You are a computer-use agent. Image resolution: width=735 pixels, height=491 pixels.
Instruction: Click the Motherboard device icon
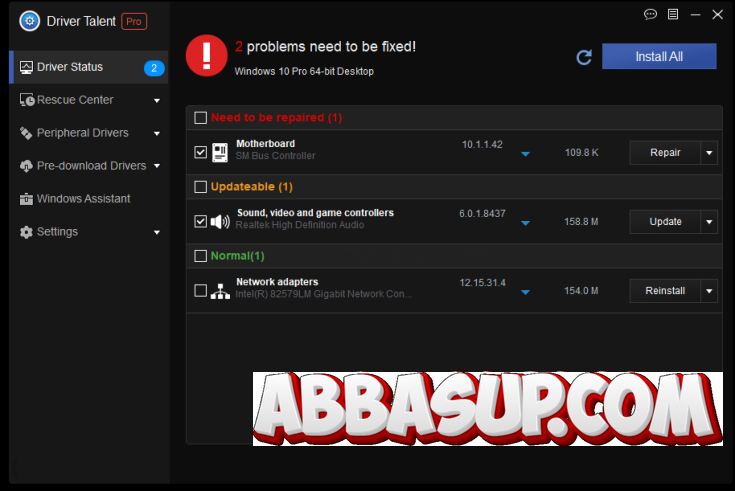click(220, 152)
